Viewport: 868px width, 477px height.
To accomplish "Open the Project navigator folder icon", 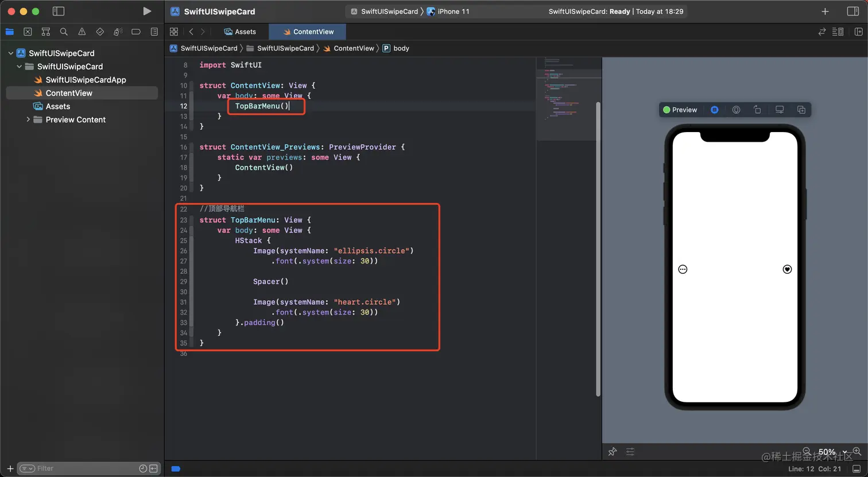I will pos(9,32).
